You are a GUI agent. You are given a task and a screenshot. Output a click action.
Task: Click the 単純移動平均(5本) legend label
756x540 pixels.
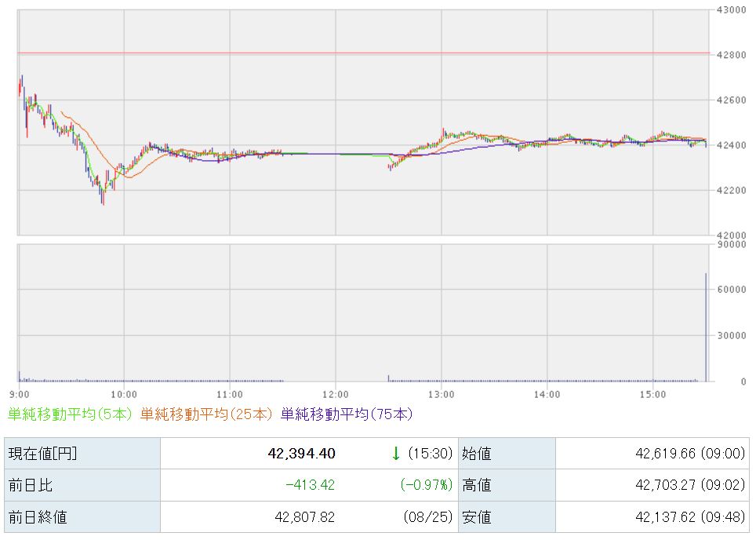(x=70, y=414)
